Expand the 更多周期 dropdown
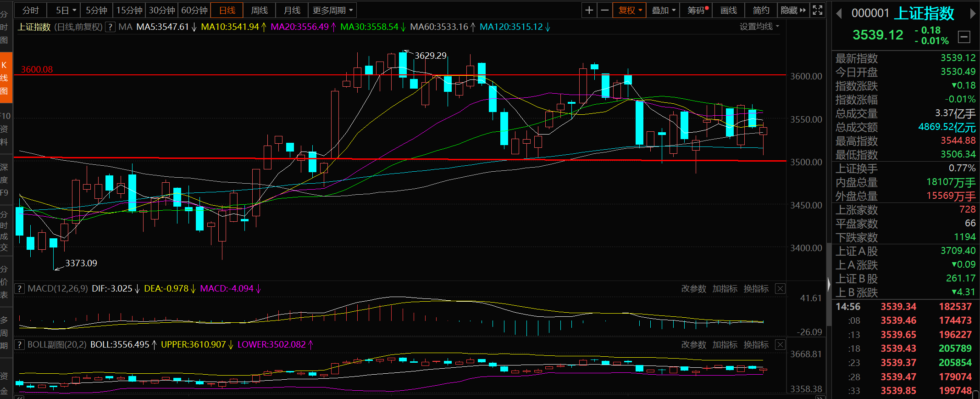The height and width of the screenshot is (399, 980). pos(333,10)
